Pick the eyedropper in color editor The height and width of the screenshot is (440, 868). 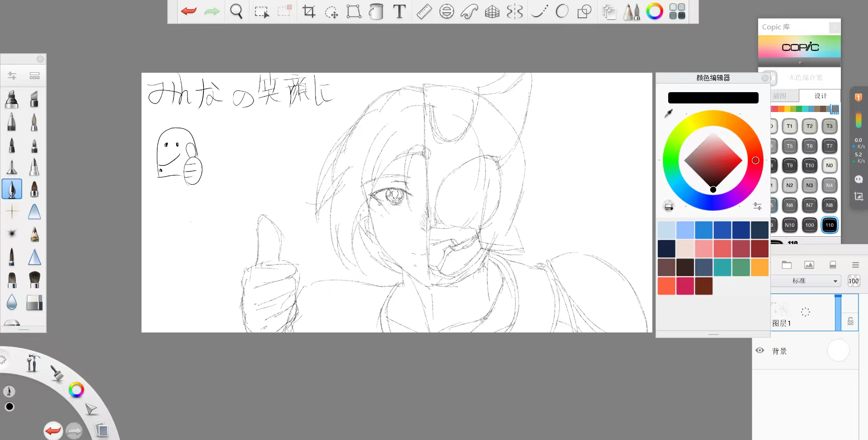tap(668, 113)
